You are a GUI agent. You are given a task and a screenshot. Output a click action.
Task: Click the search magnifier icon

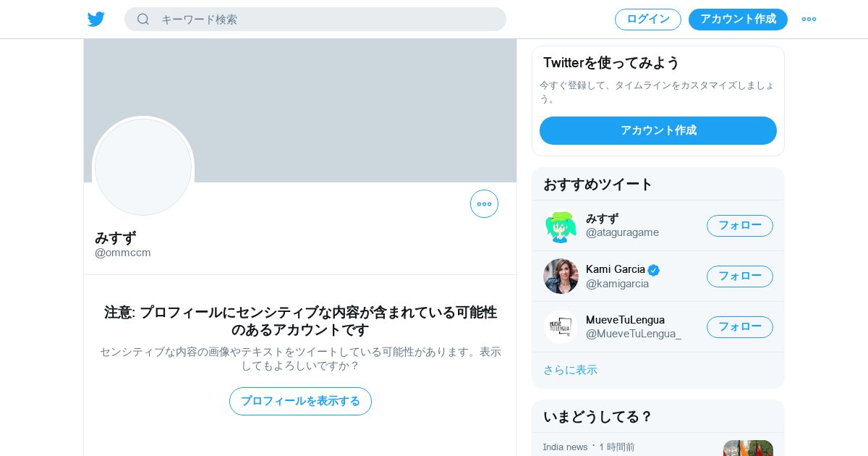coord(143,19)
